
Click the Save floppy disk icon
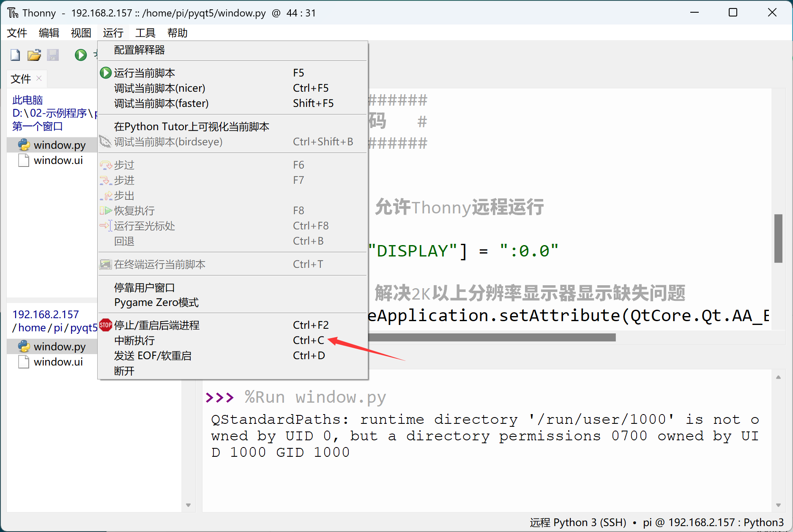[x=53, y=55]
